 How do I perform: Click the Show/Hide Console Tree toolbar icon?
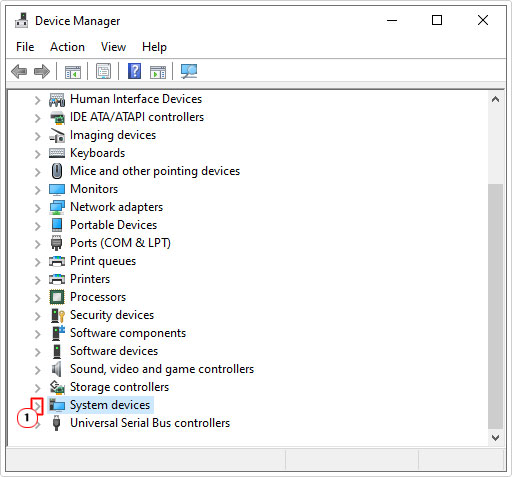pyautogui.click(x=73, y=72)
